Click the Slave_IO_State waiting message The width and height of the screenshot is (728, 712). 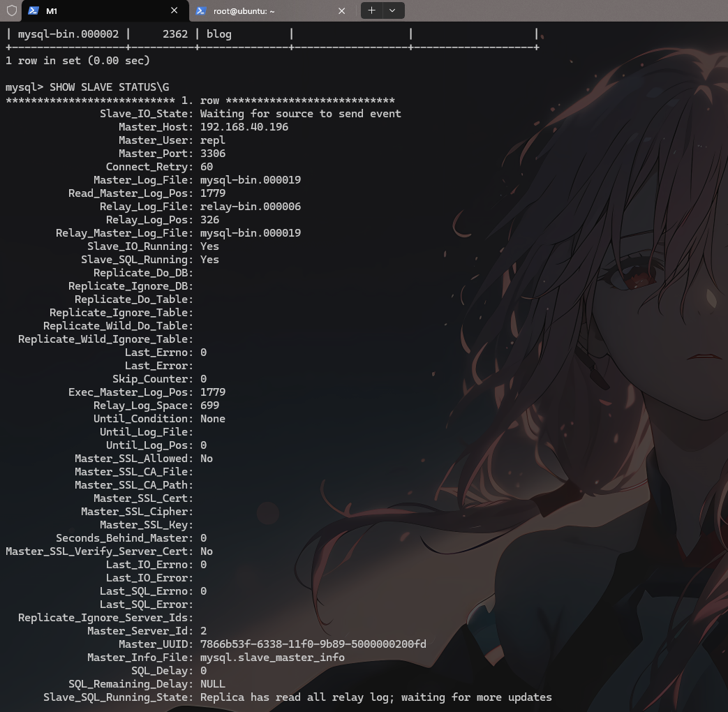tap(300, 114)
